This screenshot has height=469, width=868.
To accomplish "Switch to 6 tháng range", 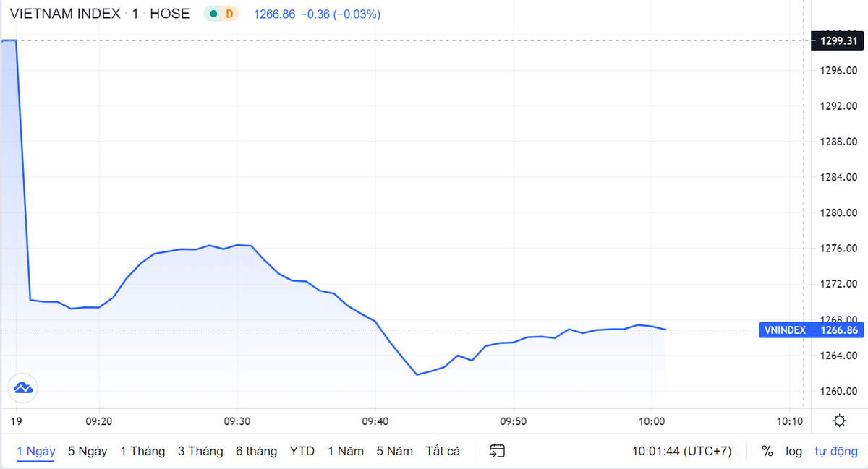I will click(256, 451).
